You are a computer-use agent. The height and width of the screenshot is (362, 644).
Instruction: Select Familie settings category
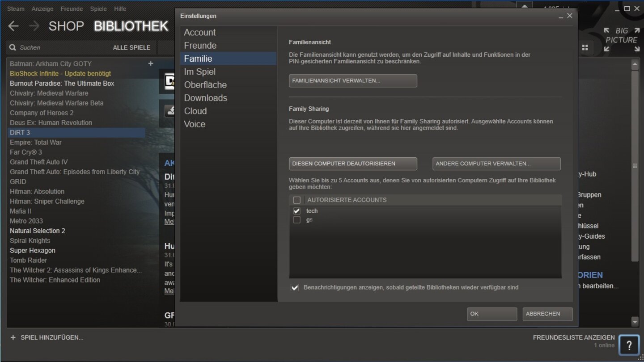point(228,59)
